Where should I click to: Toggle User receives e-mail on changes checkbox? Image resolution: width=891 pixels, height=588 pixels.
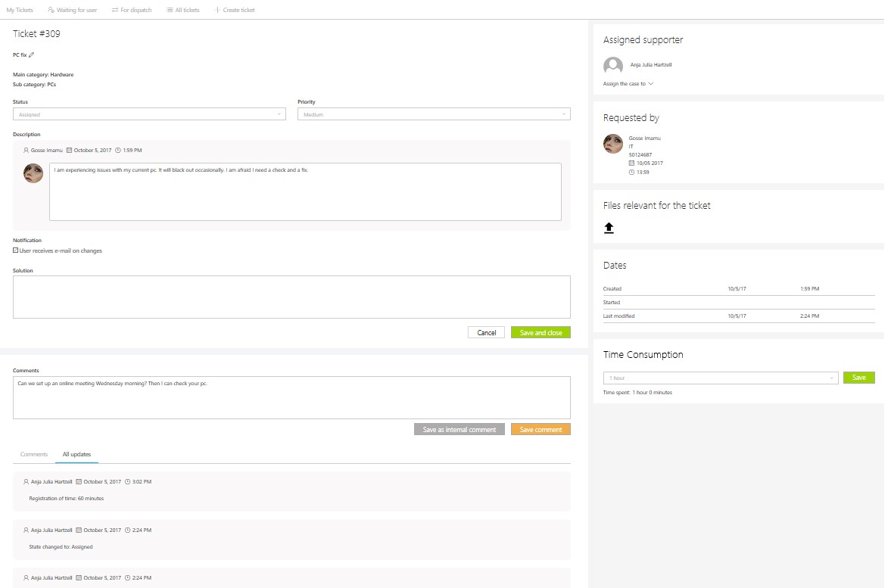click(16, 250)
